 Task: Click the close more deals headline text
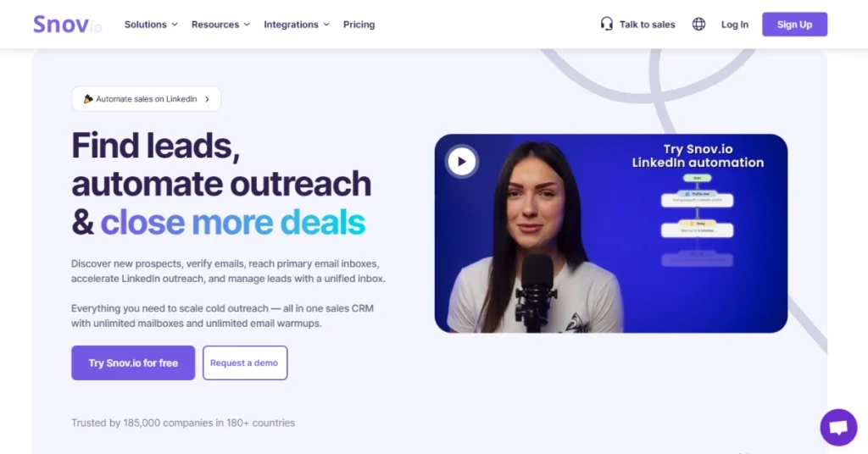click(232, 222)
